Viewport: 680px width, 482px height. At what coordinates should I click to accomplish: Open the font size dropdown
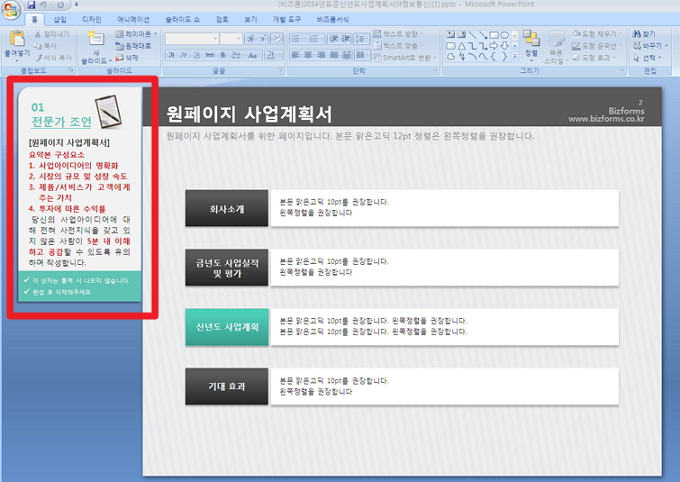(239, 39)
